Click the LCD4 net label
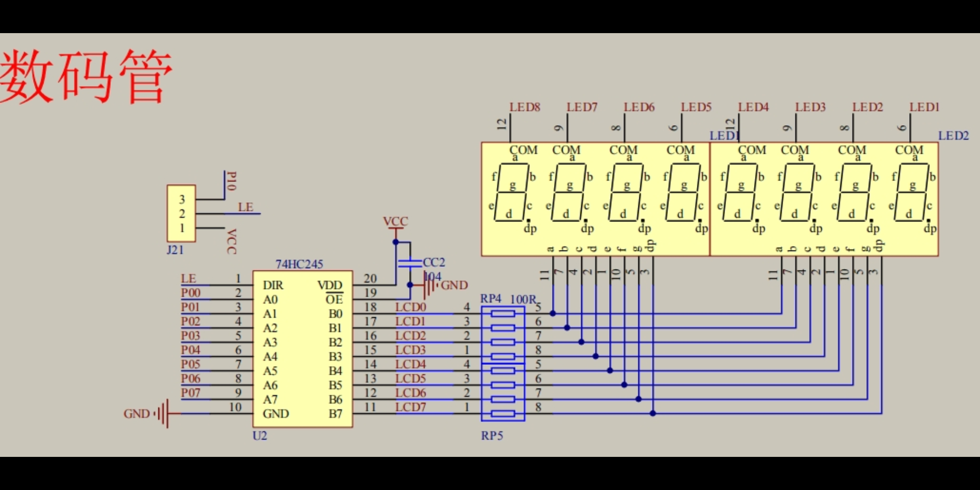This screenshot has height=490, width=980. (411, 364)
